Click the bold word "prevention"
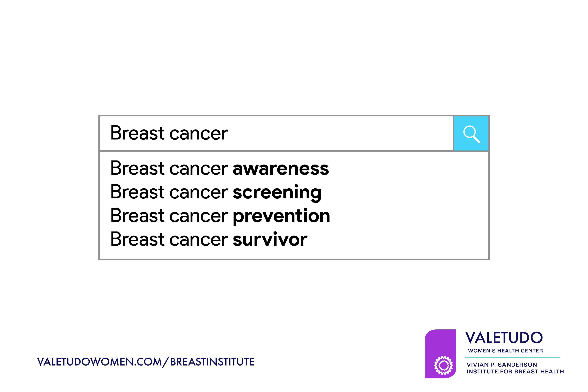The height and width of the screenshot is (392, 588). pos(281,217)
